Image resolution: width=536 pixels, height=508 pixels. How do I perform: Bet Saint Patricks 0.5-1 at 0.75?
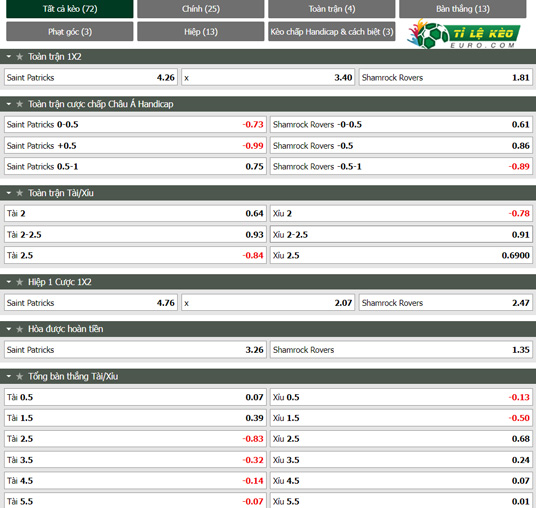[135, 166]
